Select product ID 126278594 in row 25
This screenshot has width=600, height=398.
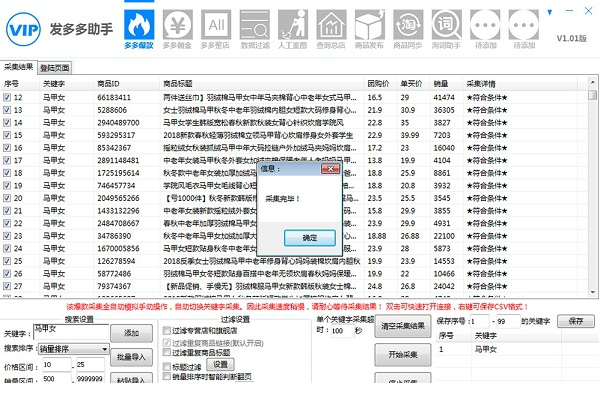pos(116,261)
